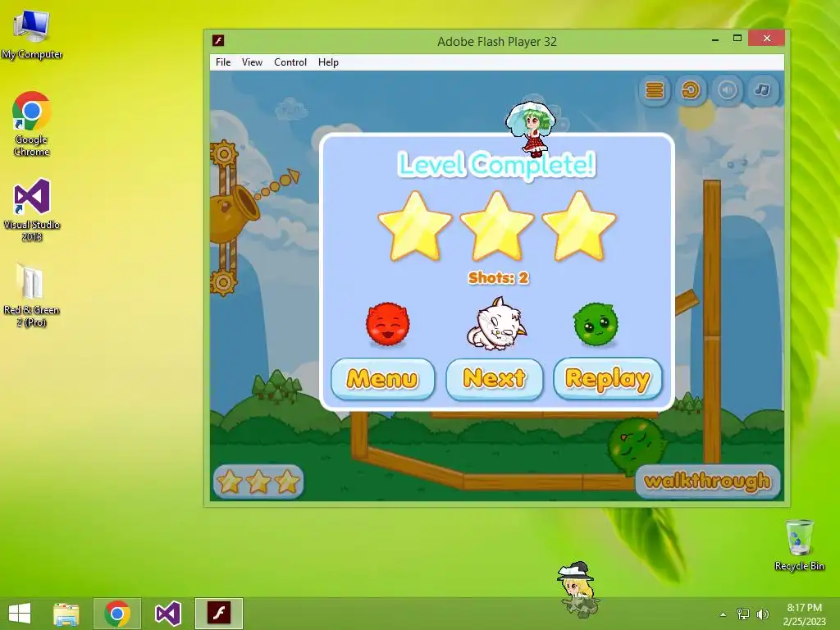Click the Menu button in dialog
Image resolution: width=840 pixels, height=630 pixels.
[382, 379]
